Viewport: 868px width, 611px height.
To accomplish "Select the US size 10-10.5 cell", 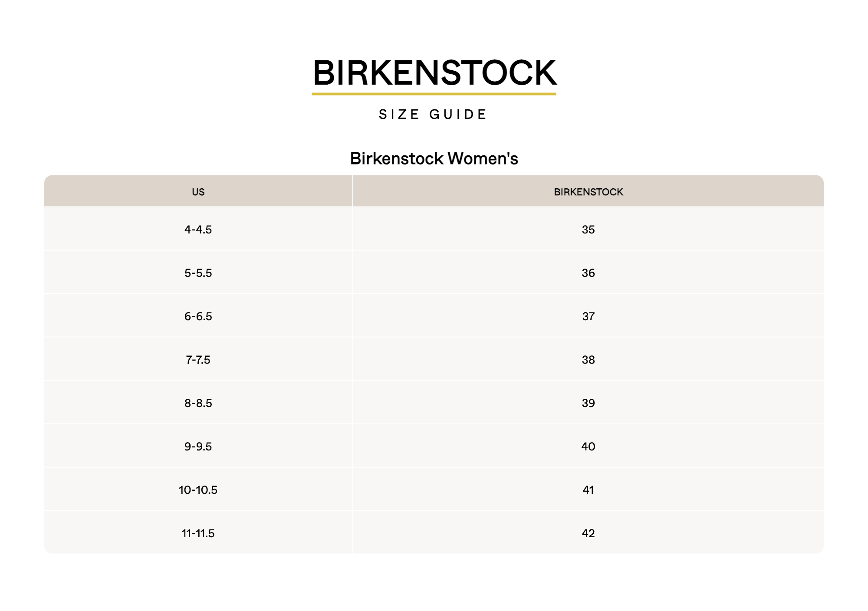I will 198,489.
